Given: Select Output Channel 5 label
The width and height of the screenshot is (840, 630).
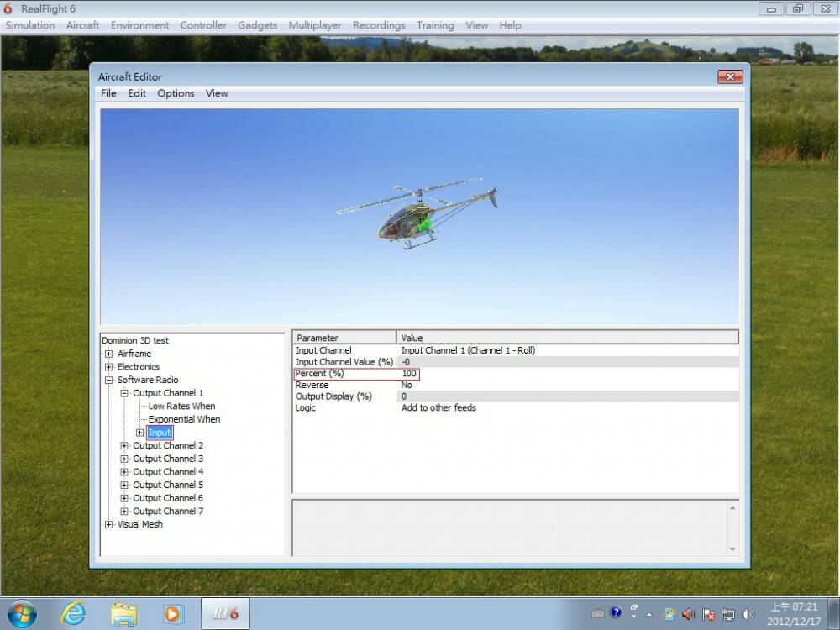Looking at the screenshot, I should [x=168, y=485].
